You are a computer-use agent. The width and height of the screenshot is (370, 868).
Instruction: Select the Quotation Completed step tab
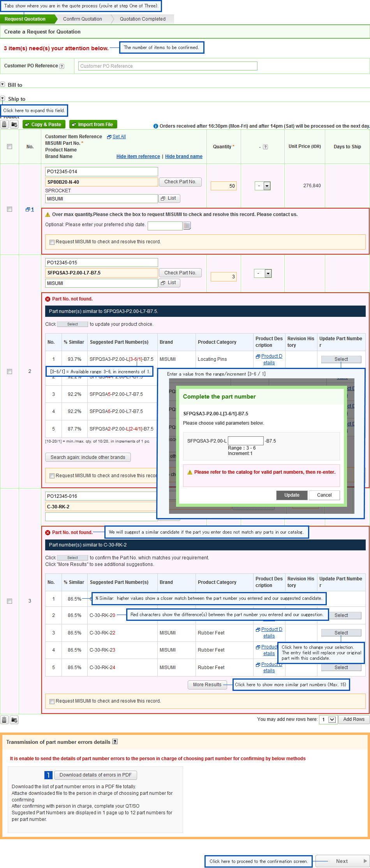pos(143,19)
